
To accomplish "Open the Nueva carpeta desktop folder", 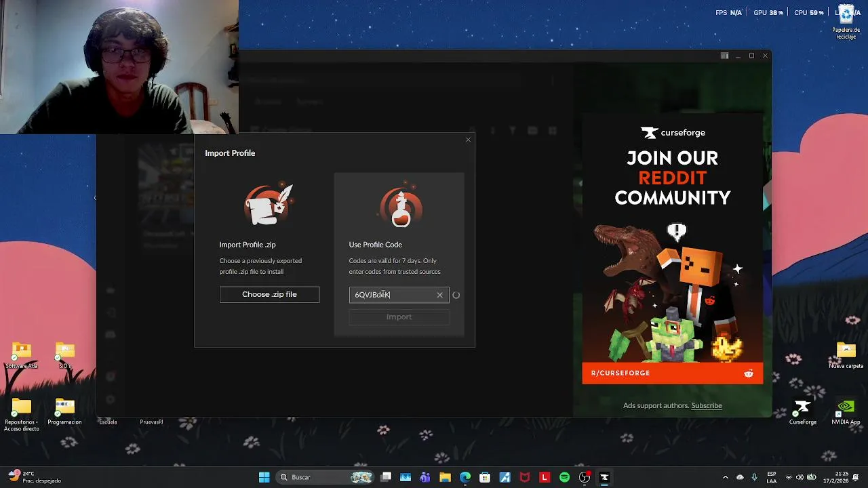I will pyautogui.click(x=846, y=355).
